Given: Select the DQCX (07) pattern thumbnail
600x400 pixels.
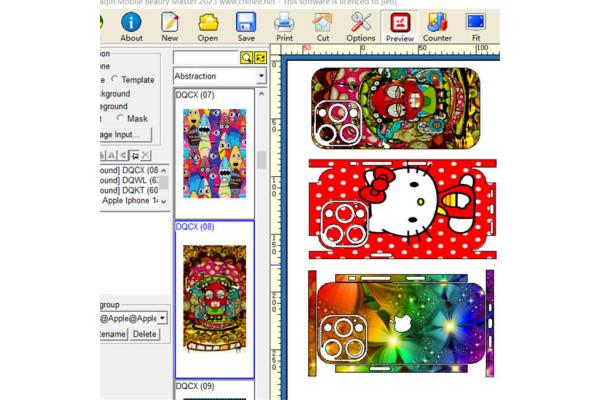Looking at the screenshot, I should [214, 153].
